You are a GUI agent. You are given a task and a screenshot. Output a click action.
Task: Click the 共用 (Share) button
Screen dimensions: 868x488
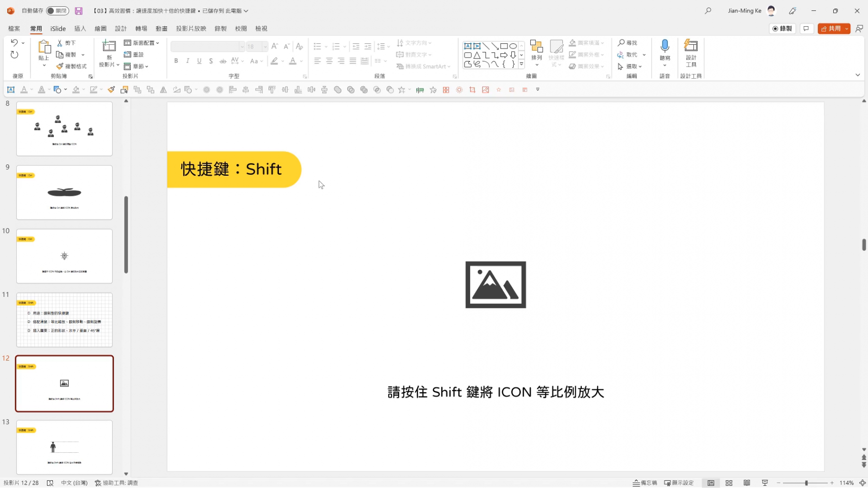pyautogui.click(x=832, y=29)
